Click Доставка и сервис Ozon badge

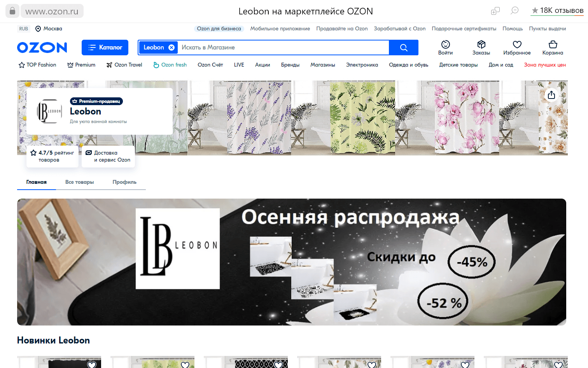tap(108, 157)
